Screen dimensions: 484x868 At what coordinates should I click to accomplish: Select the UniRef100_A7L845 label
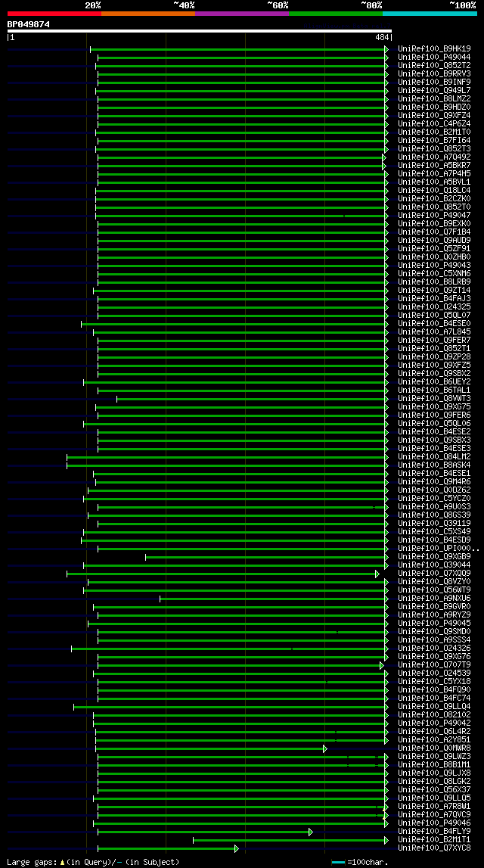click(434, 332)
